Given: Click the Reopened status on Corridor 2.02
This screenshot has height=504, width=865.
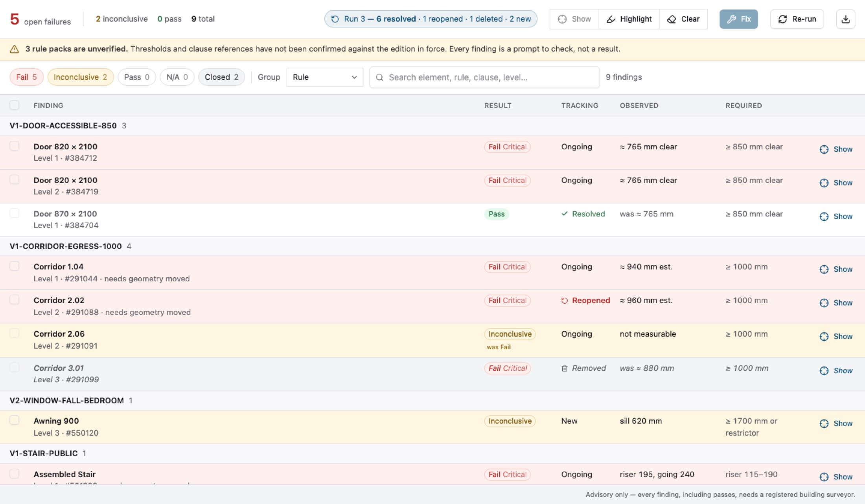Looking at the screenshot, I should coord(585,301).
